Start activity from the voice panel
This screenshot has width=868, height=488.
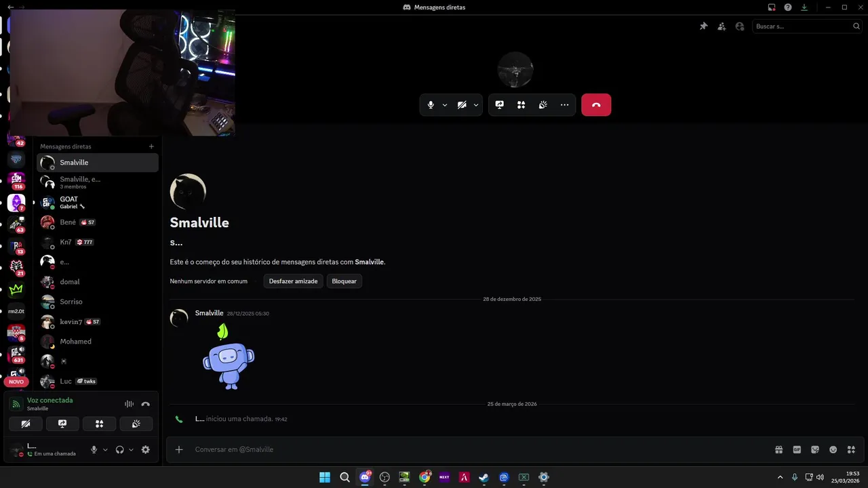[99, 424]
